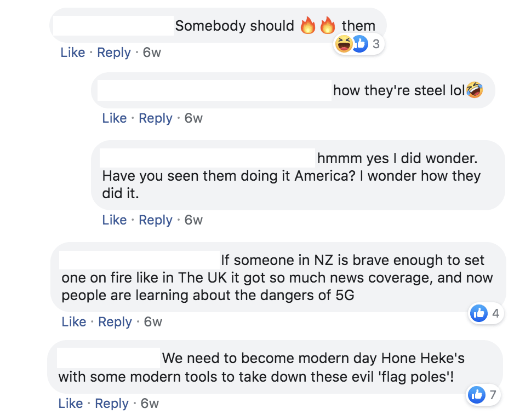Like the 'Somebody should' comment
The height and width of the screenshot is (420, 514).
point(73,53)
